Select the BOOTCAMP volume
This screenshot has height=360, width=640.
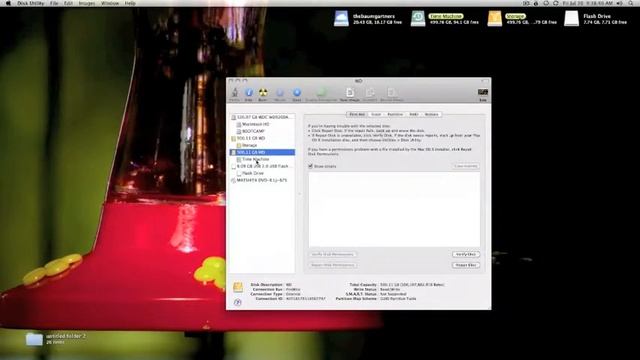click(262, 131)
